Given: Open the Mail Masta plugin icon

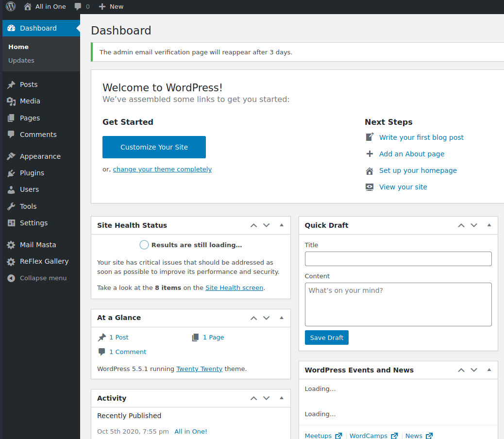Looking at the screenshot, I should (11, 244).
